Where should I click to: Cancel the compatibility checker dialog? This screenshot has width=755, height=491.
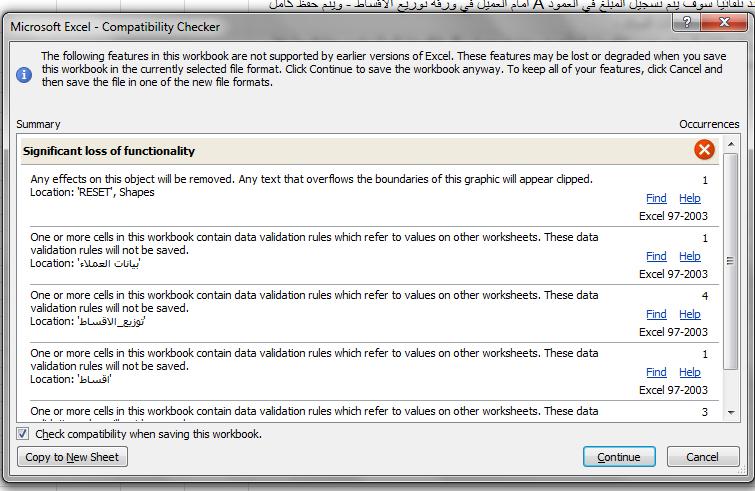pyautogui.click(x=703, y=457)
